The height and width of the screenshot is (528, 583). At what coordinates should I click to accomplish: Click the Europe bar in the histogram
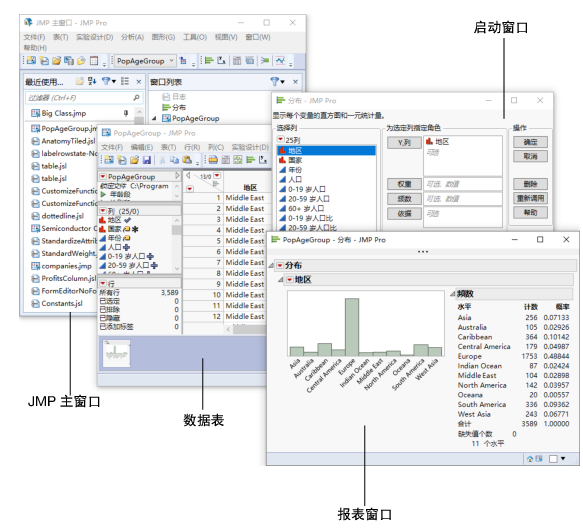352,327
